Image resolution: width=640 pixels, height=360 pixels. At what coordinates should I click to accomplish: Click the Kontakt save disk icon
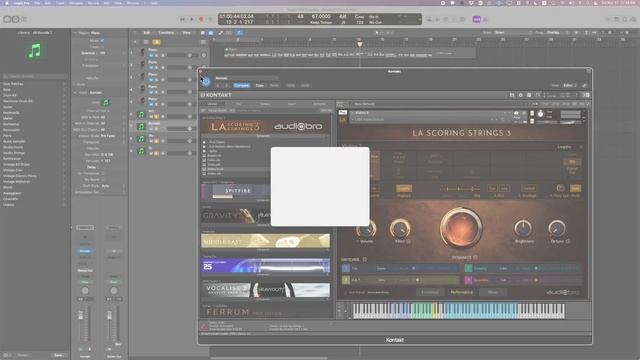coord(529,95)
